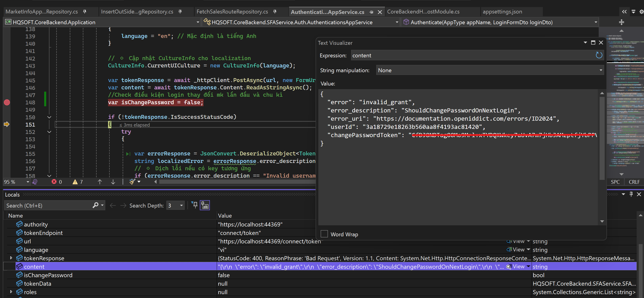Click the up arrow previous issue icon
The width and height of the screenshot is (644, 298).
coord(100,182)
